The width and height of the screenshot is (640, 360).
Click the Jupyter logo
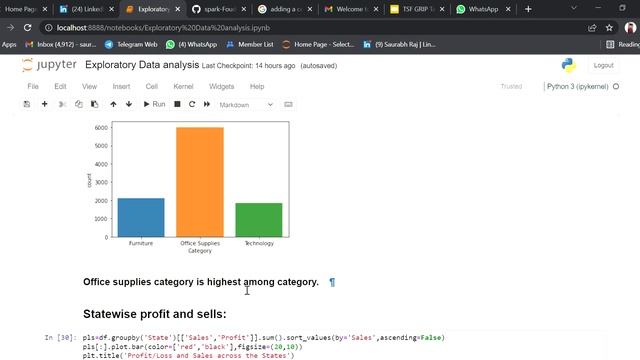pyautogui.click(x=49, y=65)
